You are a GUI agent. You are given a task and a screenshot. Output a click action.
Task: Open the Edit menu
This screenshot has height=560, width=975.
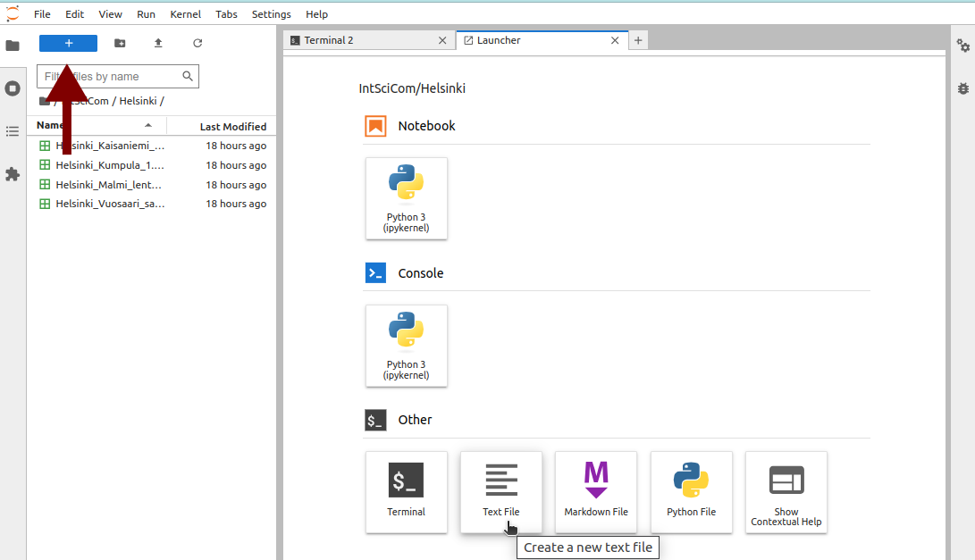click(74, 13)
